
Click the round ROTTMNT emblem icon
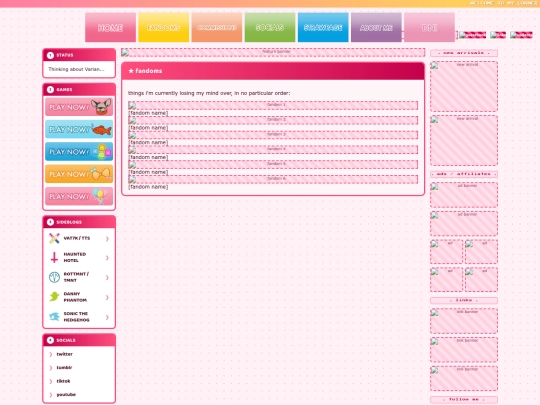point(54,277)
